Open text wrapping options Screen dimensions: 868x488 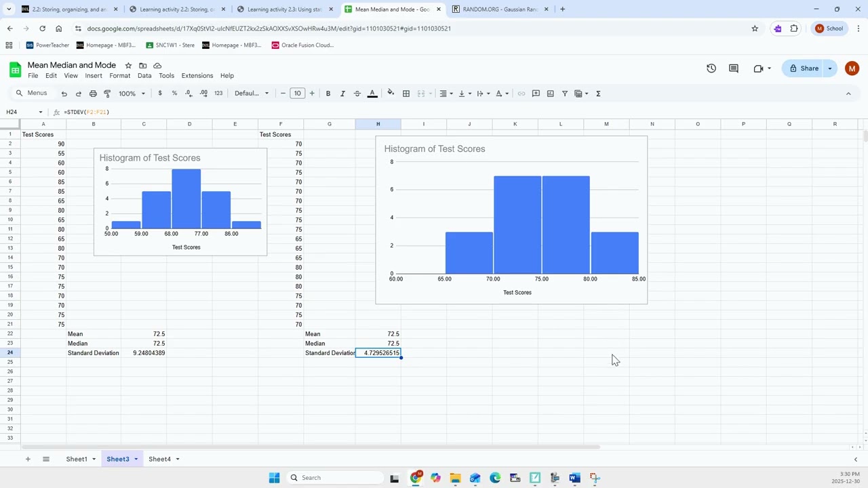[x=482, y=94]
